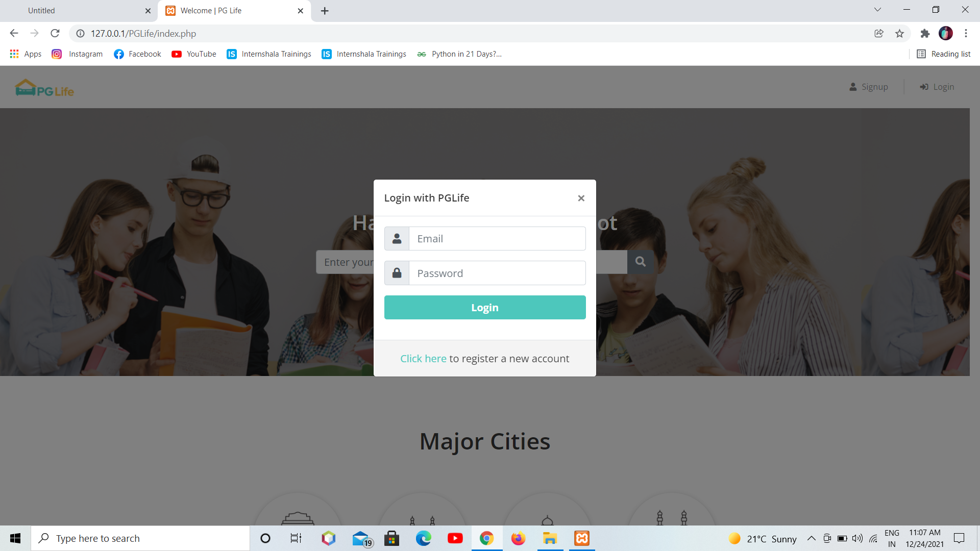
Task: Click the Login button in the modal
Action: tap(484, 307)
